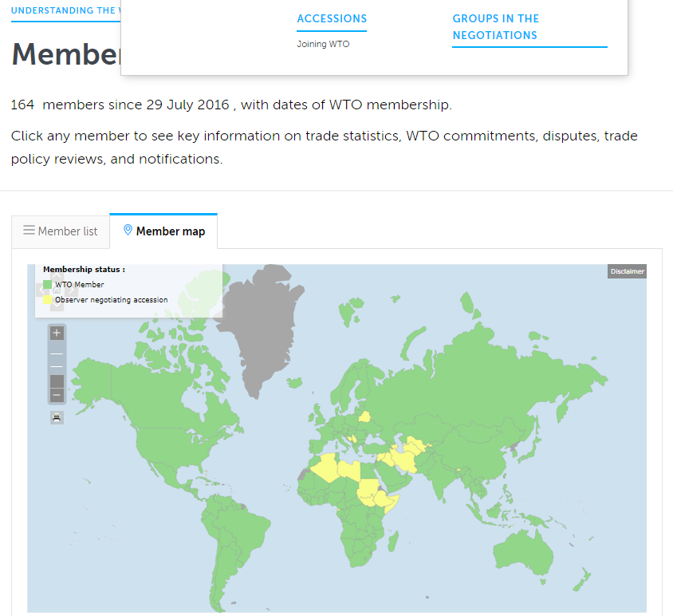Print the member map using printer icon
The height and width of the screenshot is (616, 673).
click(57, 417)
